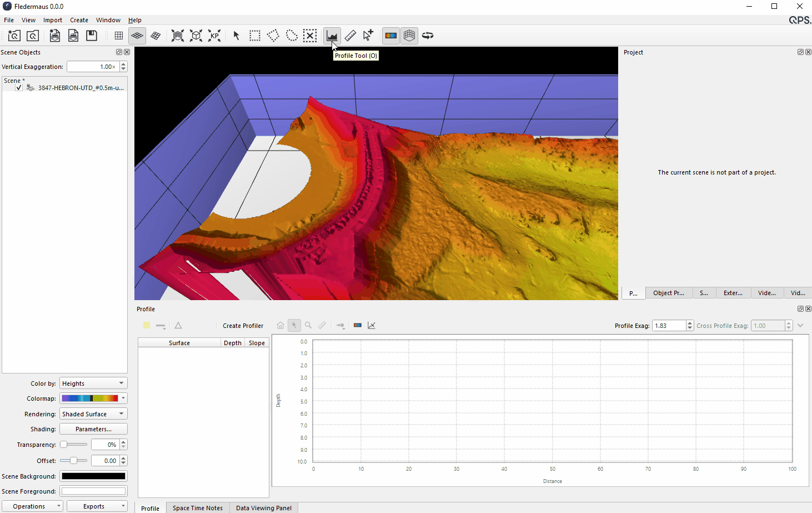Activate the ruler measure tool in main toolbar
The height and width of the screenshot is (513, 812).
click(350, 36)
